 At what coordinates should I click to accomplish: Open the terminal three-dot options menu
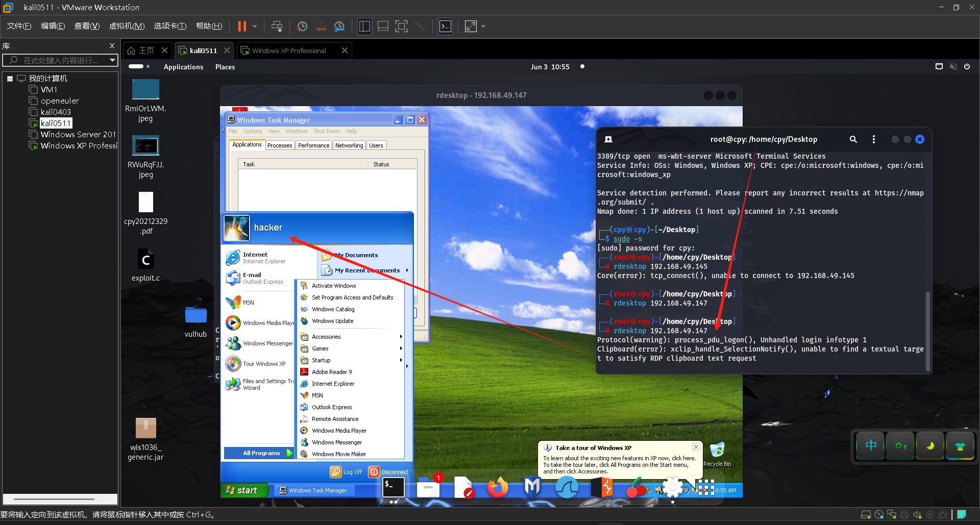873,139
